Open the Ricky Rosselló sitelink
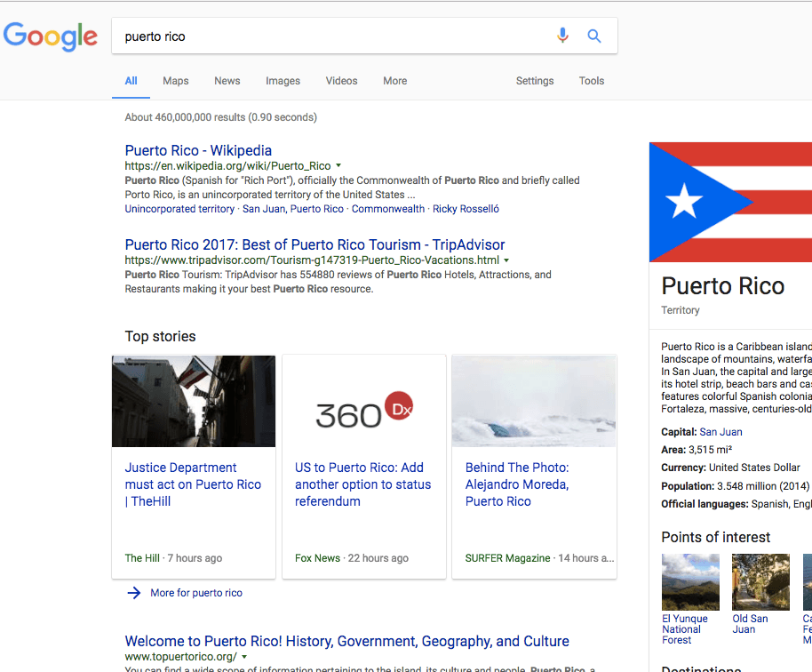The width and height of the screenshot is (812, 672). [466, 209]
